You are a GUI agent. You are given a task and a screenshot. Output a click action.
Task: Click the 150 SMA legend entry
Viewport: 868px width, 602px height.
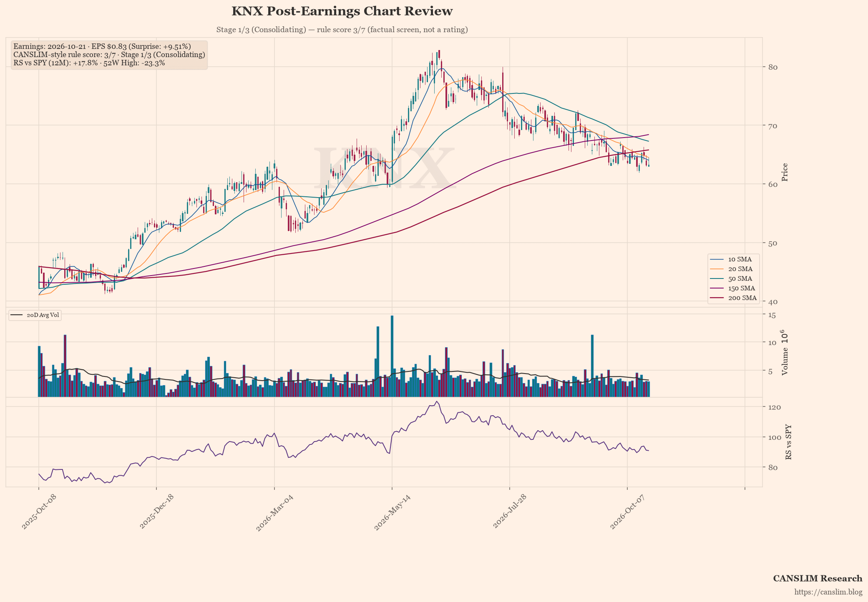733,288
